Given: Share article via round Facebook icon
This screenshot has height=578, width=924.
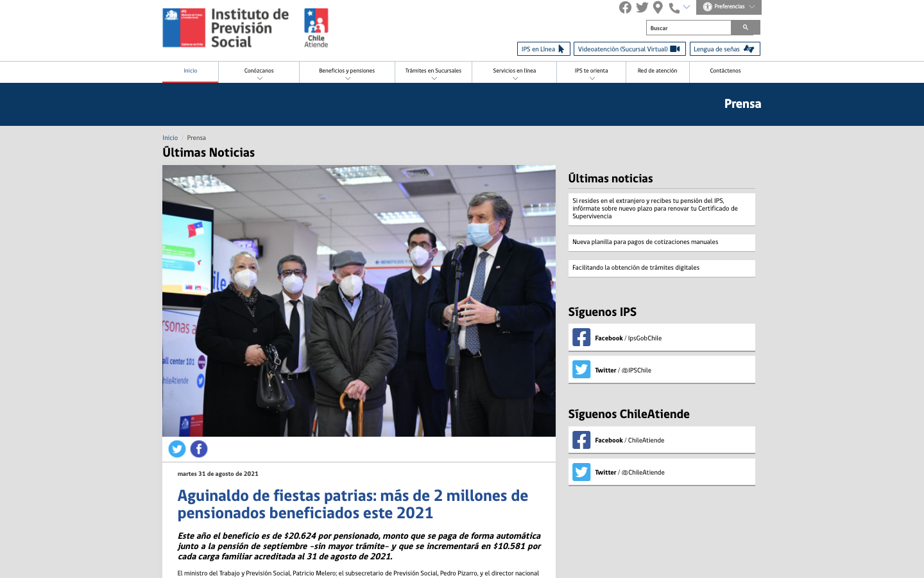Looking at the screenshot, I should point(199,449).
